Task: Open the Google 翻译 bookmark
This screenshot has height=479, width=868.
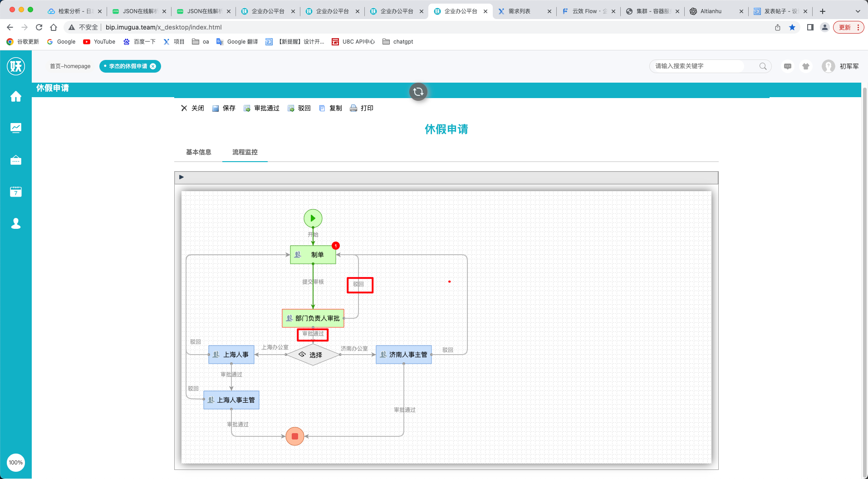Action: (x=237, y=42)
